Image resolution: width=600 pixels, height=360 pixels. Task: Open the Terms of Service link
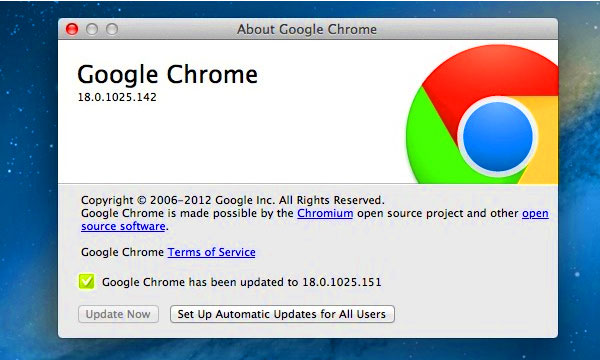[x=212, y=252]
